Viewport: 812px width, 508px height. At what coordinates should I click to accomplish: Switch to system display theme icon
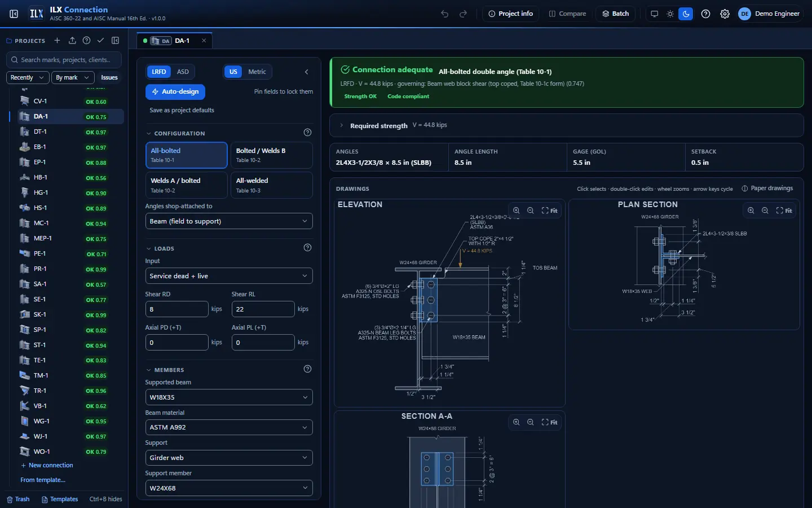click(654, 14)
